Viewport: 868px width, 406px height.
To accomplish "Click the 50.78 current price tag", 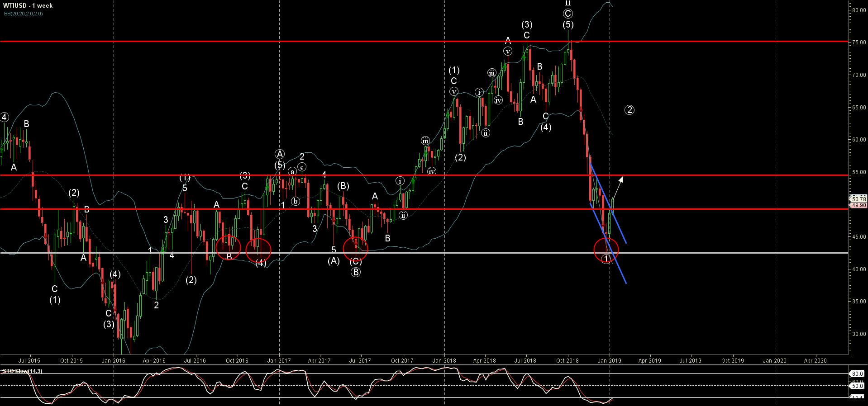I will (x=858, y=199).
